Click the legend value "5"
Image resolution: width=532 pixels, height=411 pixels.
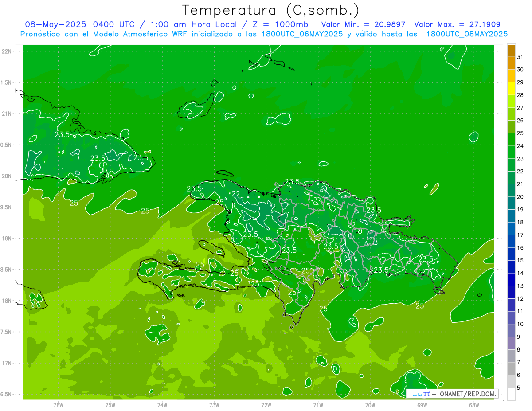(518, 388)
